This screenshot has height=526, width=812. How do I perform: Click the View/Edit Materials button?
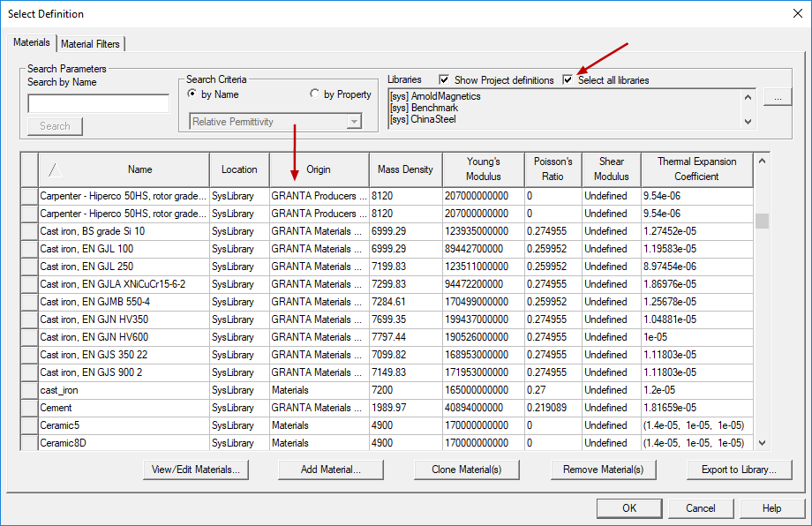point(196,470)
